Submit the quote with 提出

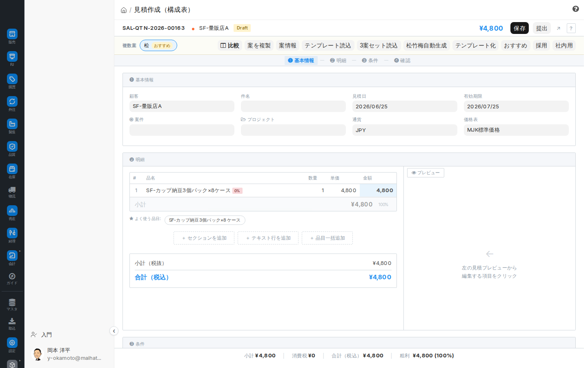[x=541, y=28]
